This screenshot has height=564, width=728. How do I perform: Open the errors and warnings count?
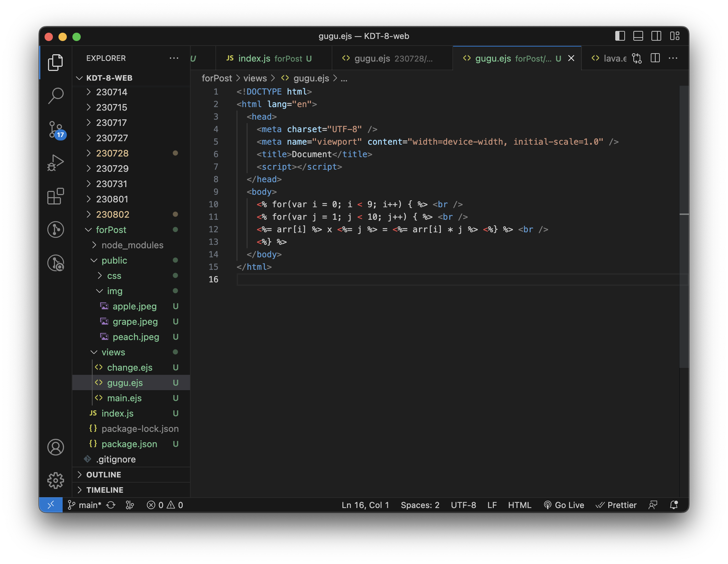tap(165, 505)
